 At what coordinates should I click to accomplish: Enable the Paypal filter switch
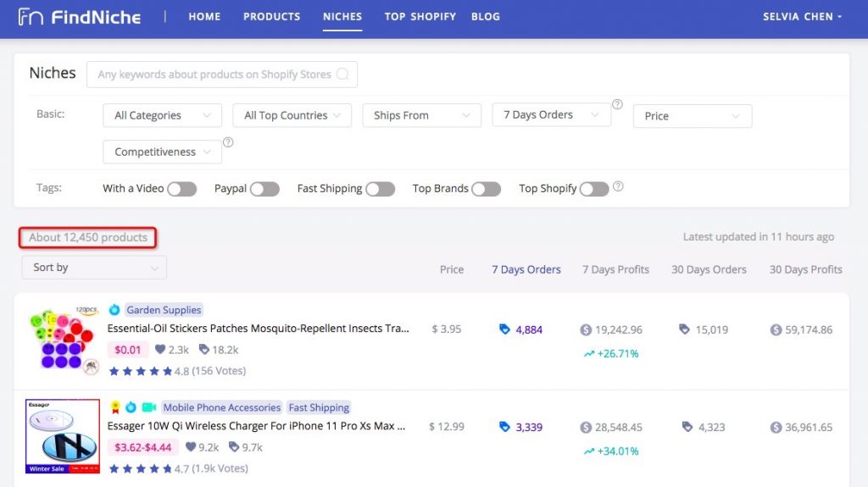point(264,189)
